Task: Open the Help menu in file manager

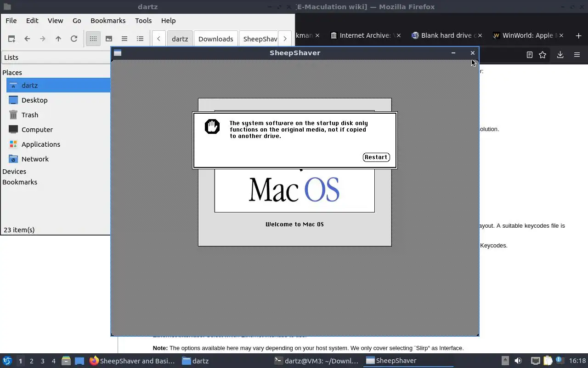Action: click(169, 21)
